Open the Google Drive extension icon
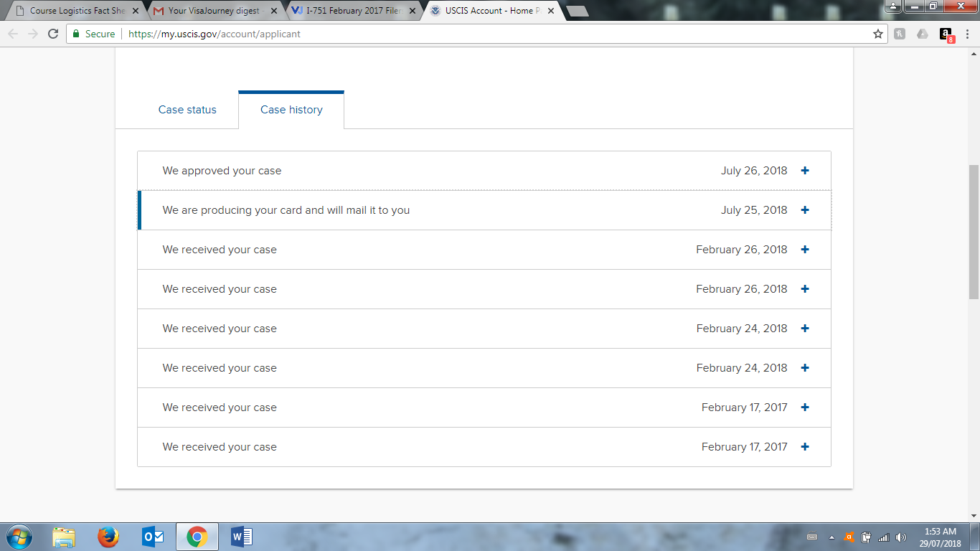Screen dimensions: 980x551 tap(923, 34)
